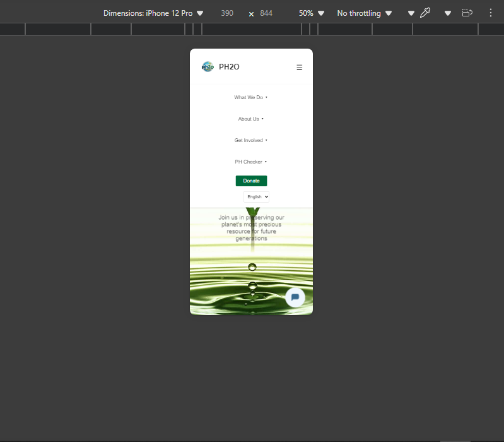
Task: Open the PH Checker menu
Action: pos(250,162)
